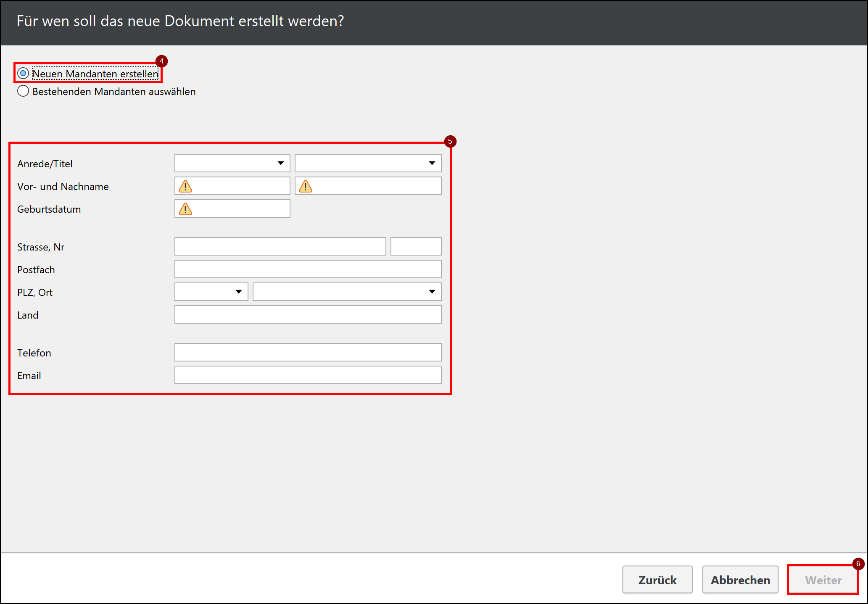Click the Email input field
The width and height of the screenshot is (868, 604).
(308, 375)
